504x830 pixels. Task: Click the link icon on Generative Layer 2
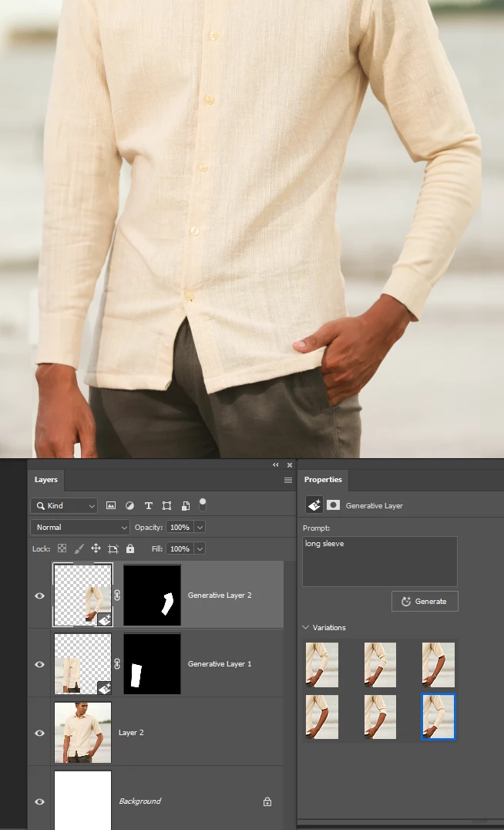click(117, 595)
